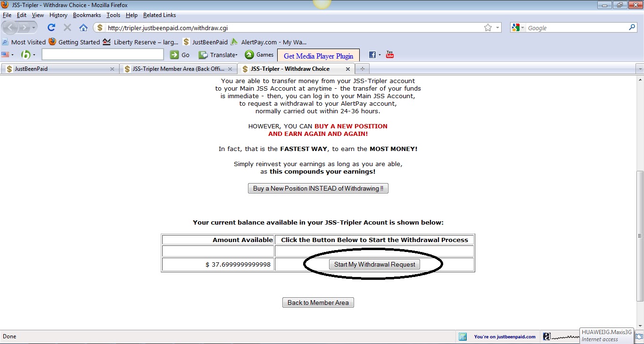Click the browser Forward arrow button
Viewport: 644px width, 344px height.
click(25, 27)
